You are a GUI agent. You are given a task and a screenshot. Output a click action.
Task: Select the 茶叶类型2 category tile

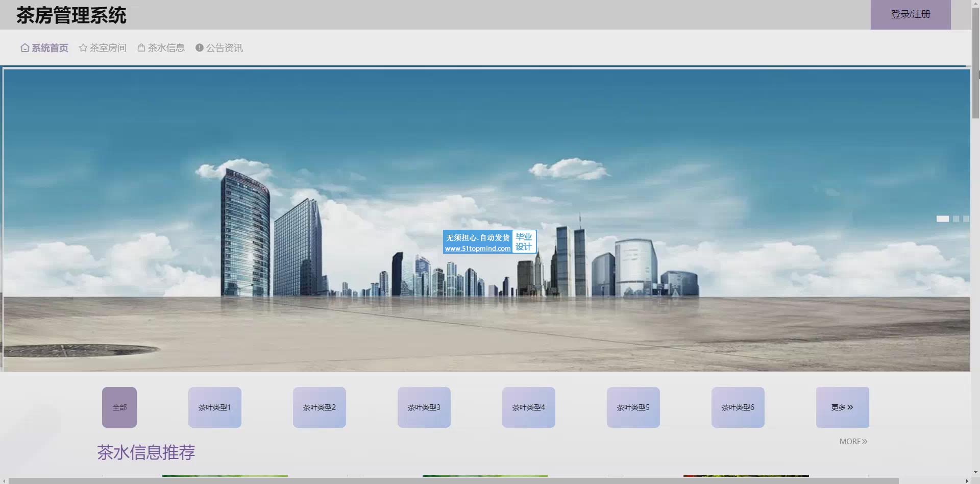[320, 407]
